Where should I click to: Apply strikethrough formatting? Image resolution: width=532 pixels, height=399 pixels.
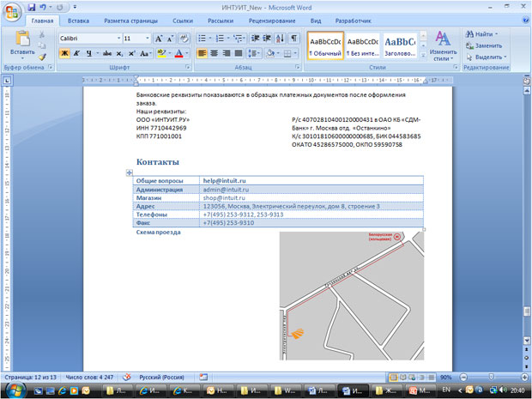pos(107,53)
